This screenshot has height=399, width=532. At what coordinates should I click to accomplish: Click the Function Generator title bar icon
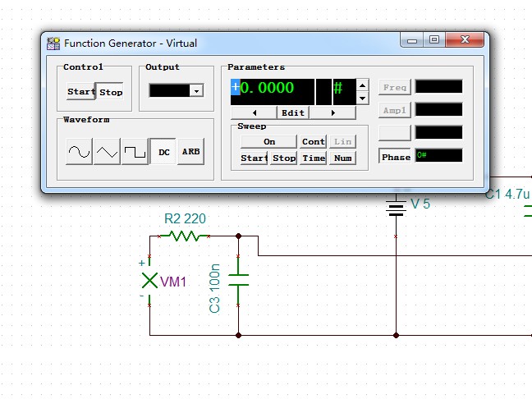tap(53, 44)
